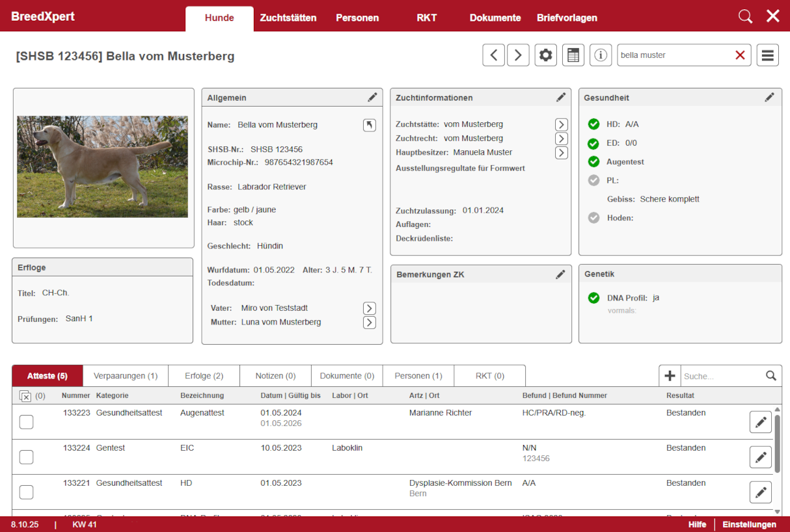Check the box for HD attest 133221
The image size is (790, 532).
(x=26, y=492)
